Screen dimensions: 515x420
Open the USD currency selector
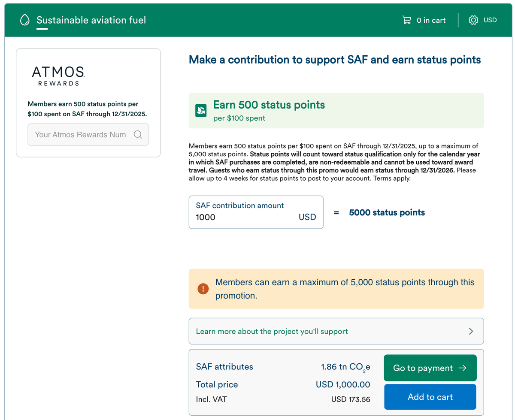(x=490, y=20)
